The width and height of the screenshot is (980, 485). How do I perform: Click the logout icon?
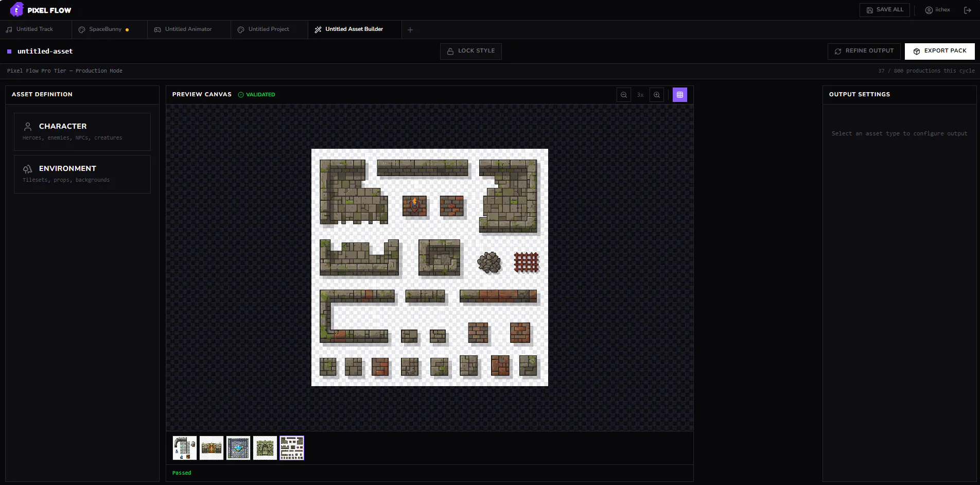tap(967, 10)
